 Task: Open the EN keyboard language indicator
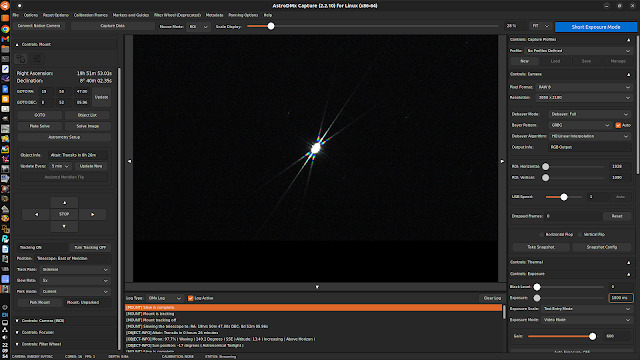point(5,315)
